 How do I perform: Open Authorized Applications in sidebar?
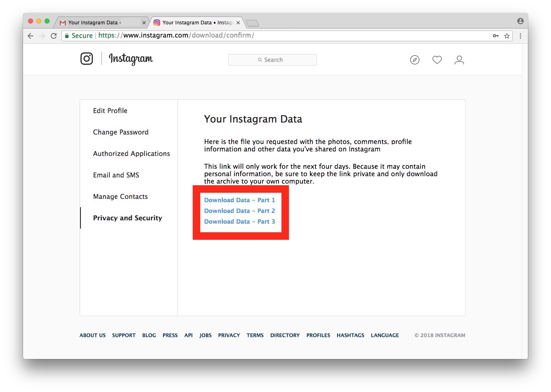pos(131,153)
